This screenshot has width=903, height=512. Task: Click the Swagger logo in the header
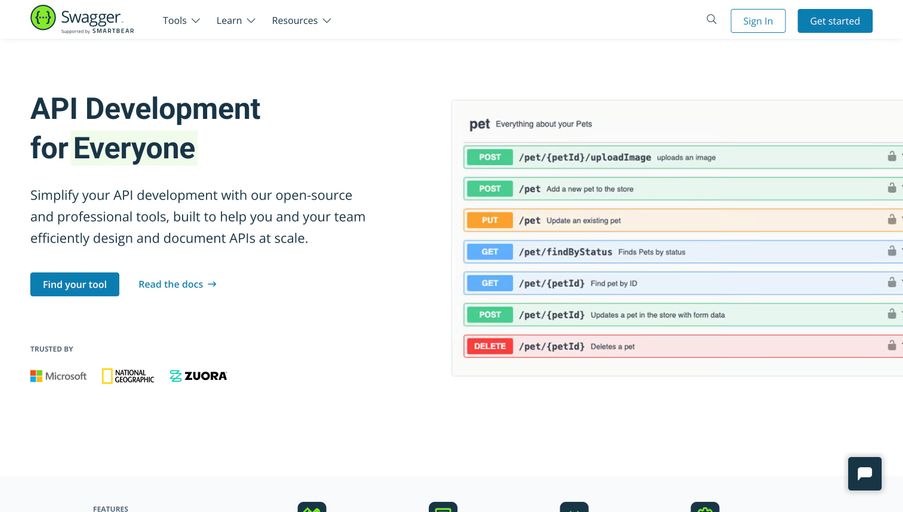[82, 19]
